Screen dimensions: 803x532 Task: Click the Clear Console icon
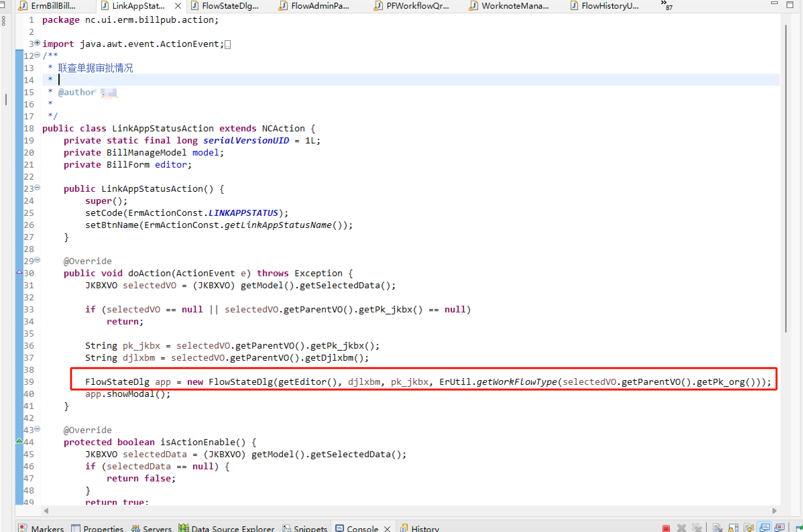[x=718, y=528]
